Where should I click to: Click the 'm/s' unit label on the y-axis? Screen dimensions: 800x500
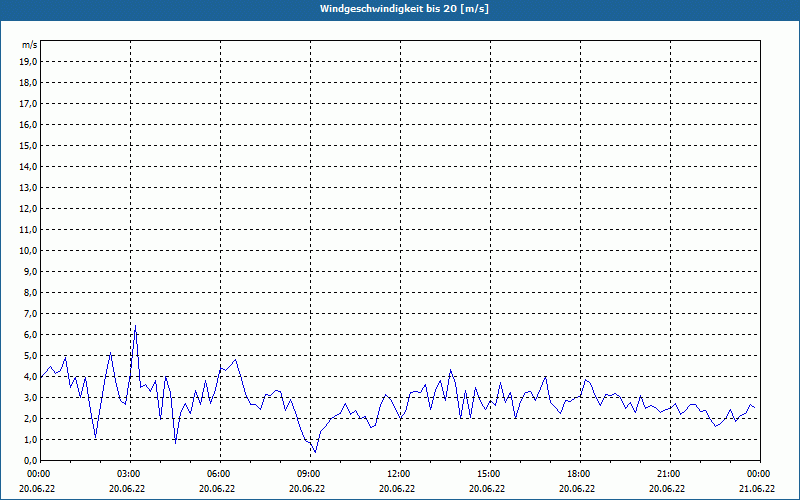coord(30,45)
